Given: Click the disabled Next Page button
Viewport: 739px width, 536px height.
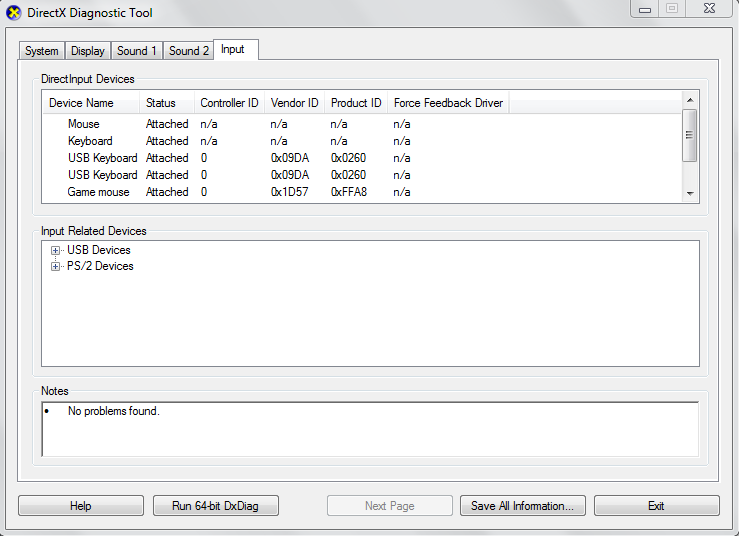Looking at the screenshot, I should 390,506.
